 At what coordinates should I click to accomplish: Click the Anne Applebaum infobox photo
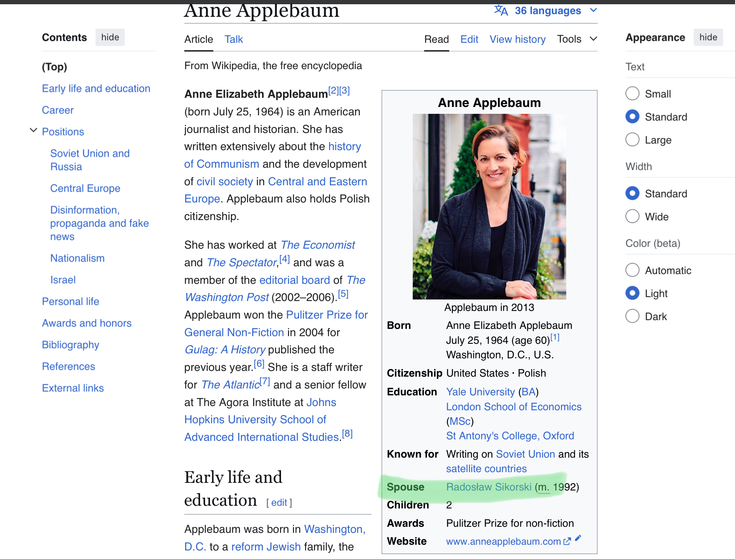[489, 206]
